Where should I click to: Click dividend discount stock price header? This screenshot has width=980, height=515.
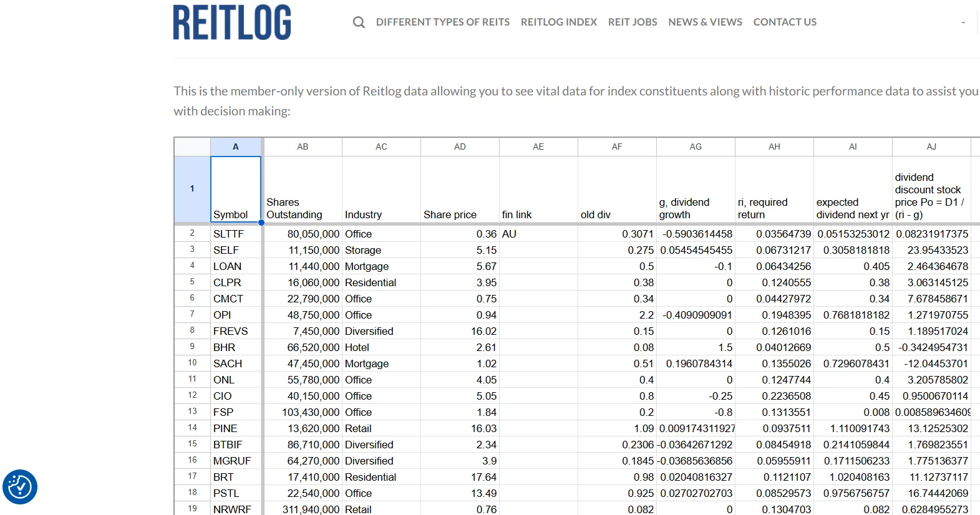[931, 189]
